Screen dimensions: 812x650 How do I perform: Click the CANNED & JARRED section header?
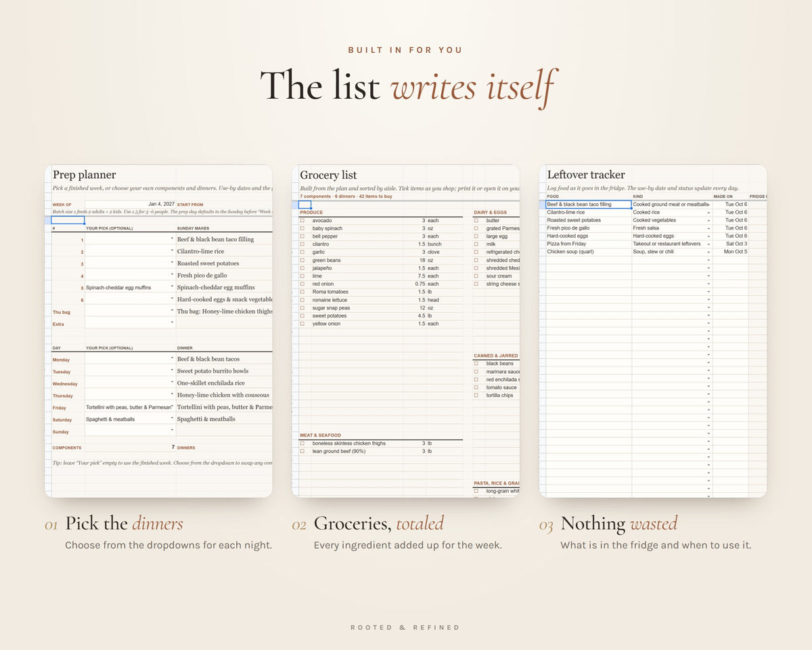click(496, 355)
